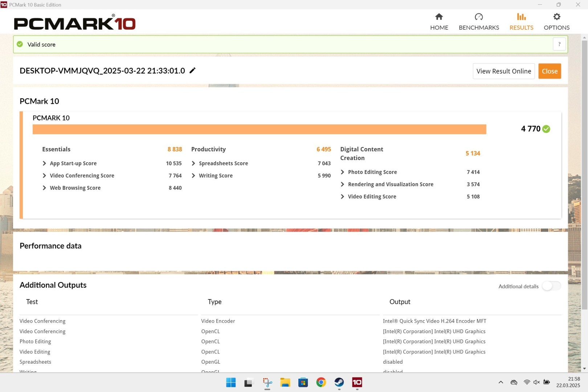
Task: Click the cloud sync tray icon
Action: pos(514,382)
